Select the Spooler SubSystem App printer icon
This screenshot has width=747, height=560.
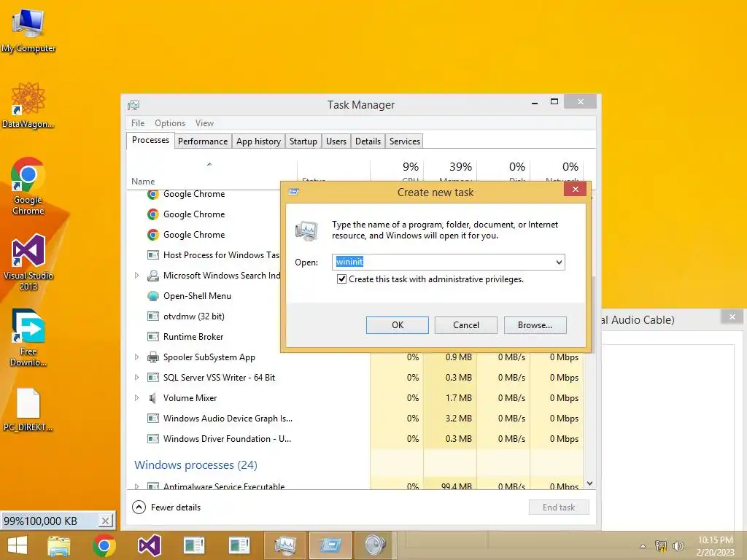[x=153, y=357]
